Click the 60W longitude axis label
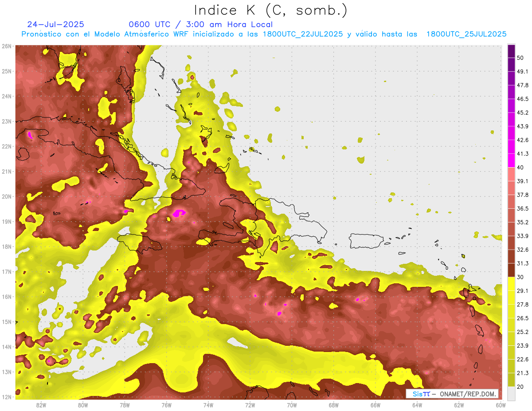Image resolution: width=532 pixels, height=411 pixels. (x=501, y=405)
